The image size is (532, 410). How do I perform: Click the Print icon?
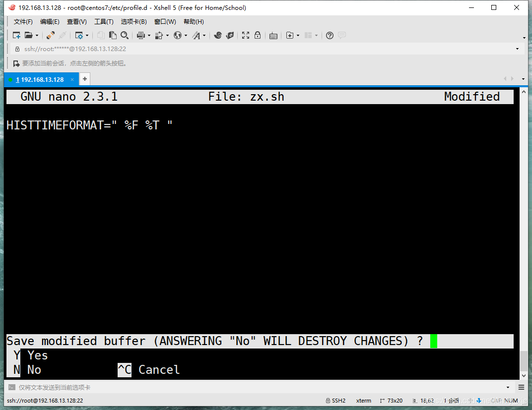[141, 35]
